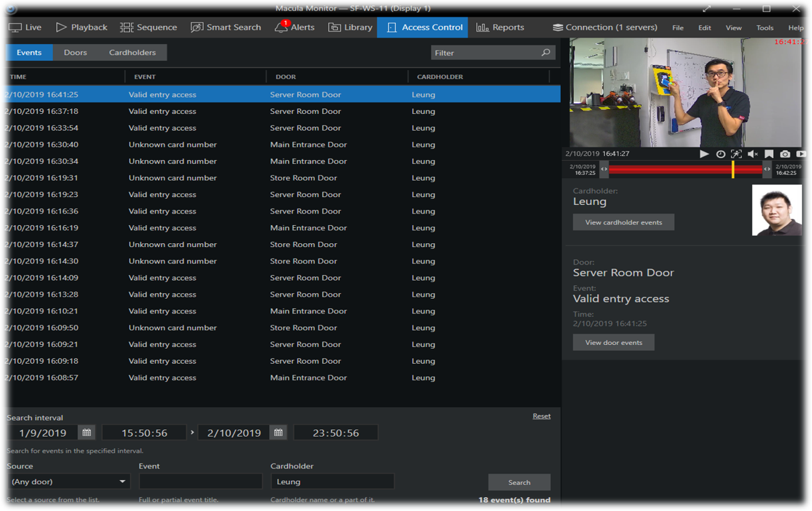Image resolution: width=812 pixels, height=511 pixels.
Task: Take a snapshot with the camera icon
Action: coord(785,154)
